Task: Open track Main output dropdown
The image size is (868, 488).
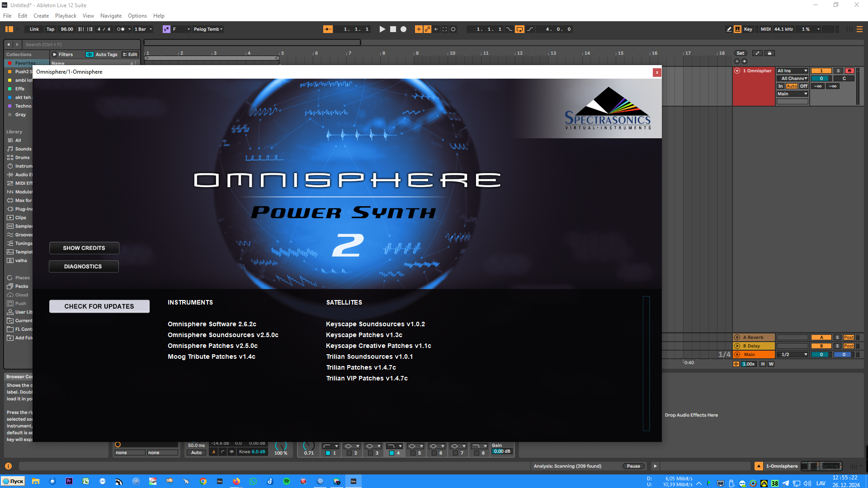Action: click(x=793, y=94)
